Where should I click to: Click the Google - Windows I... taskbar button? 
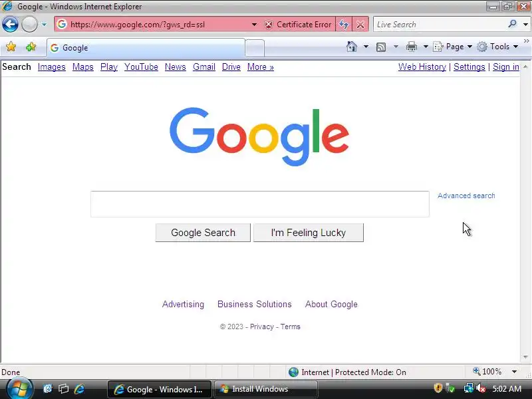(160, 389)
